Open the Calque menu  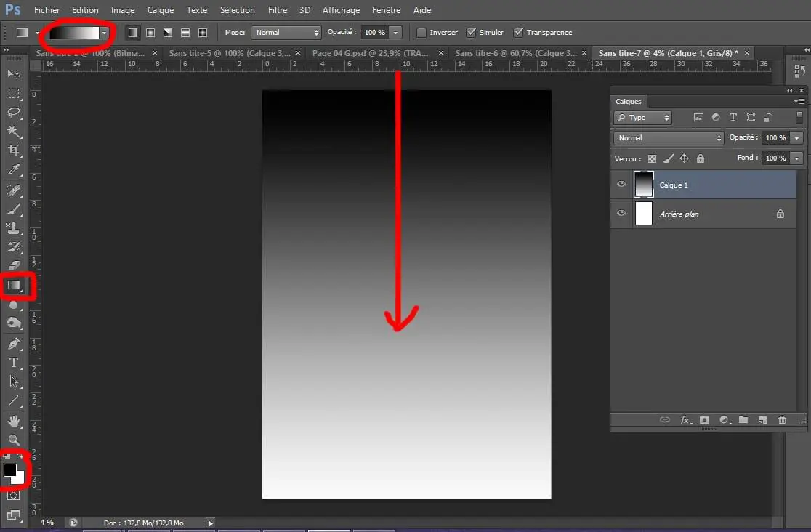coord(161,10)
